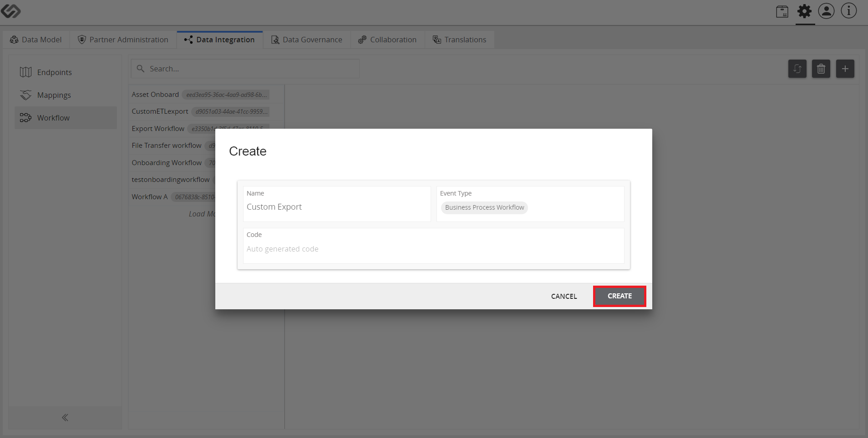Click the Workflow diagram icon
The width and height of the screenshot is (868, 438).
[x=25, y=118]
